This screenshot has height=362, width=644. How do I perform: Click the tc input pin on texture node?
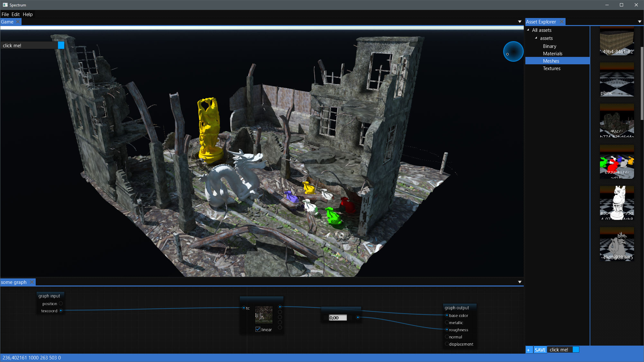[x=244, y=308]
